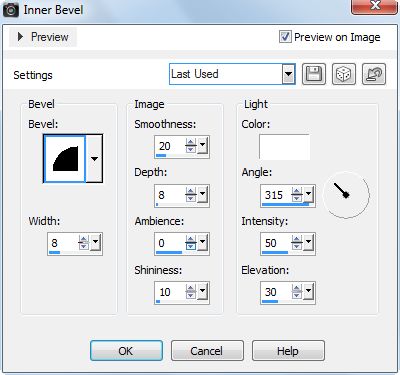Click the camera icon in title bar
Image resolution: width=400 pixels, height=375 pixels.
[x=11, y=10]
